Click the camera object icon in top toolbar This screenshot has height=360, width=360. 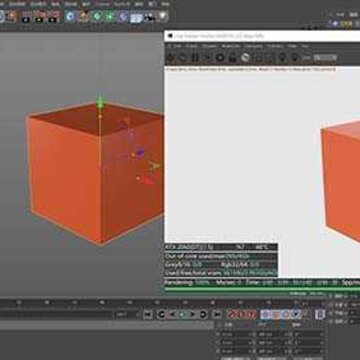click(149, 16)
